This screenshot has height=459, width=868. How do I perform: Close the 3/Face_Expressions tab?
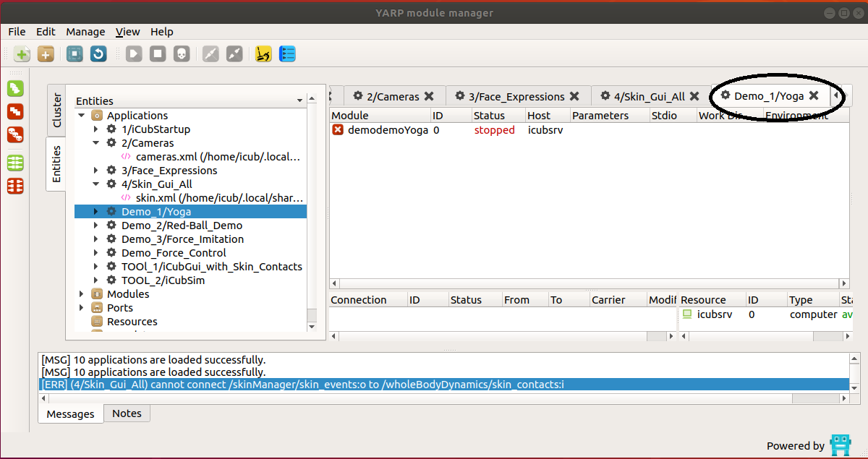[574, 96]
